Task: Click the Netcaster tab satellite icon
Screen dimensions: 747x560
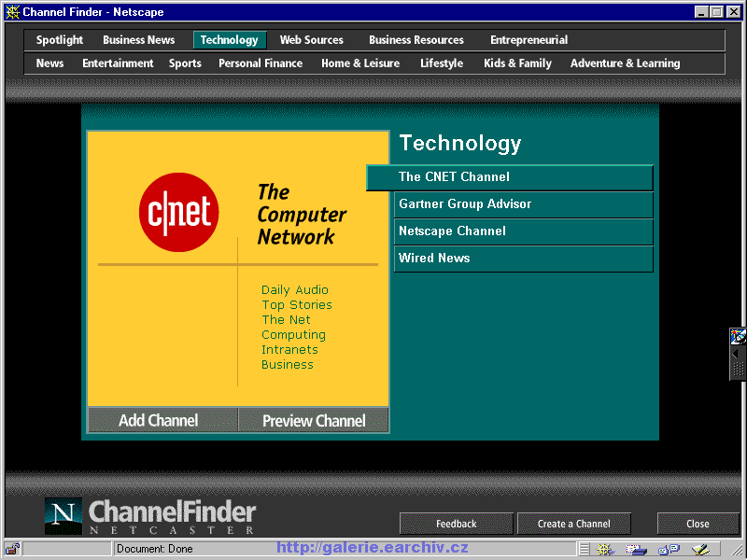Action: pos(738,336)
